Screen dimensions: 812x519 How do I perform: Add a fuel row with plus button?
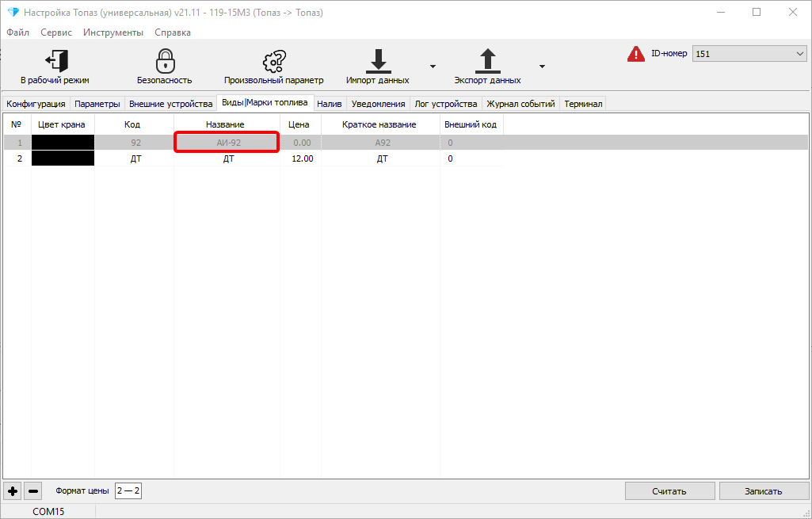[x=13, y=491]
